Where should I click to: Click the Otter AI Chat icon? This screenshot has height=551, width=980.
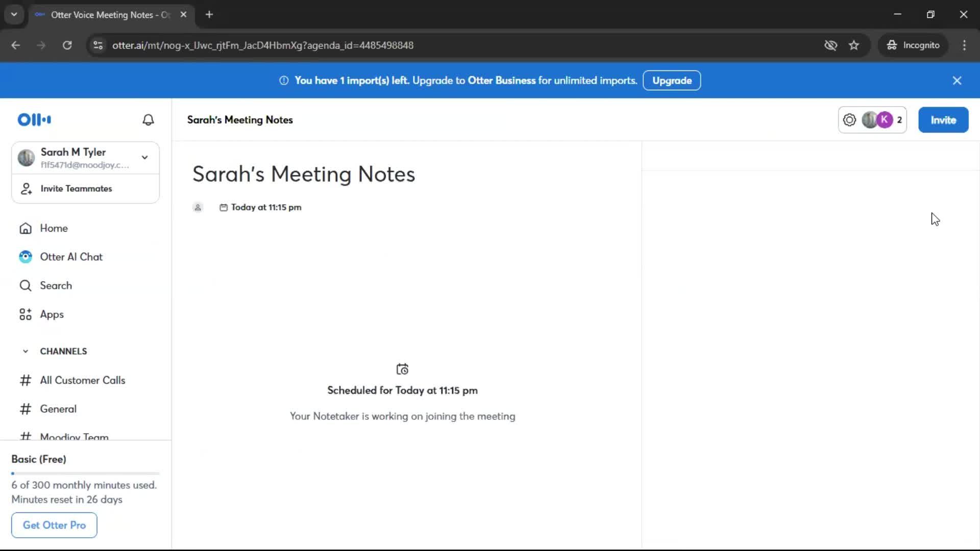click(x=26, y=257)
